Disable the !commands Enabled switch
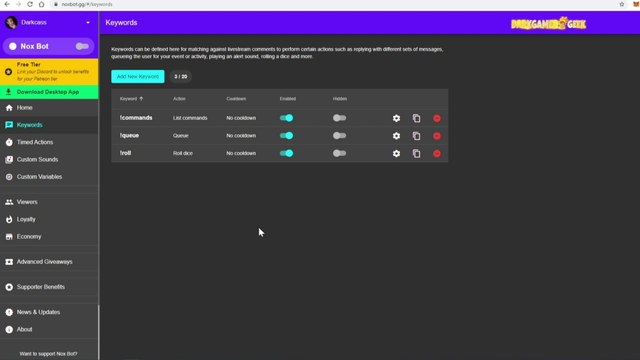The width and height of the screenshot is (640, 360). (287, 118)
